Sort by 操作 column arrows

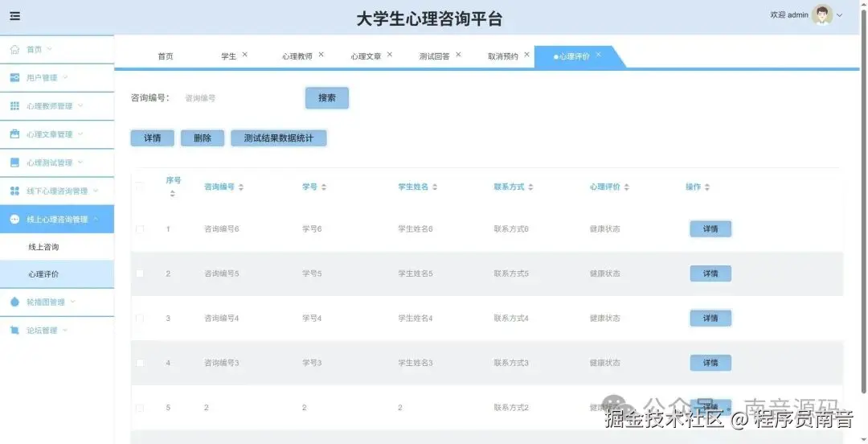coord(707,187)
